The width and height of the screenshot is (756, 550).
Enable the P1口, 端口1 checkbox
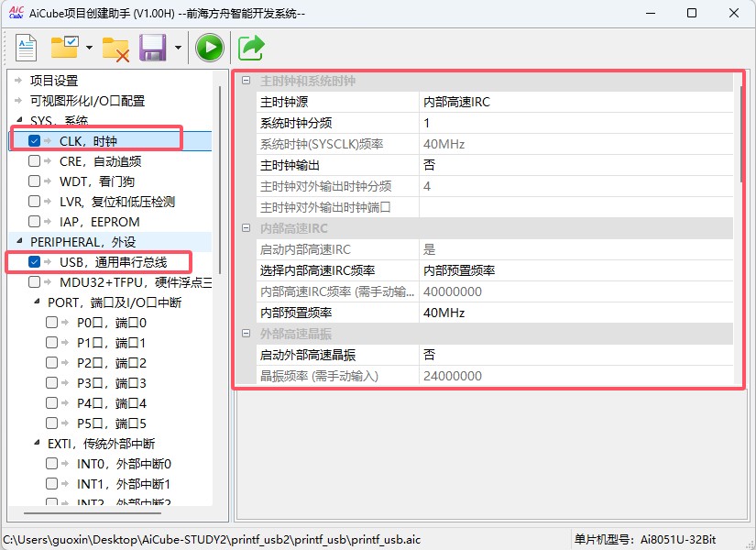(x=51, y=343)
